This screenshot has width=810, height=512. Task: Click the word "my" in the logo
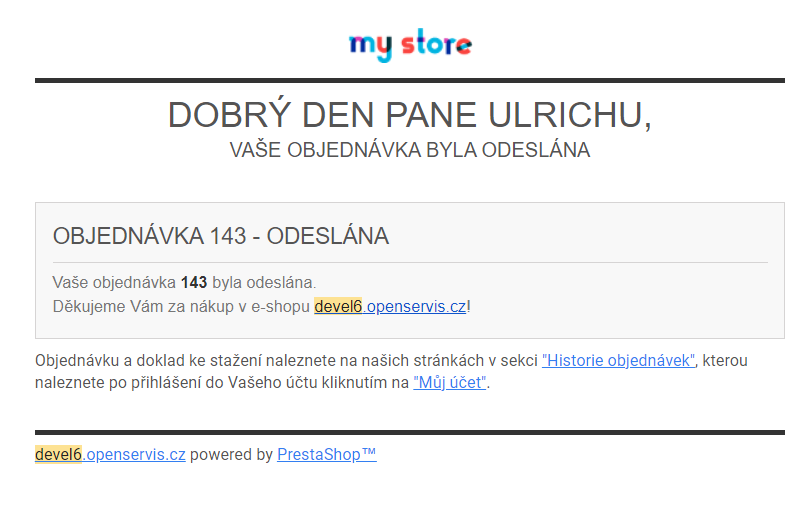[x=371, y=47]
